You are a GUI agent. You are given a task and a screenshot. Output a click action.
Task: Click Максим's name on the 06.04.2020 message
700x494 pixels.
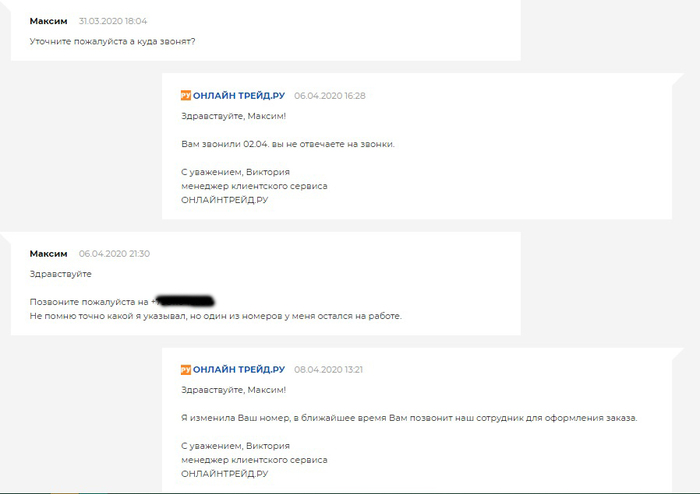[48, 253]
